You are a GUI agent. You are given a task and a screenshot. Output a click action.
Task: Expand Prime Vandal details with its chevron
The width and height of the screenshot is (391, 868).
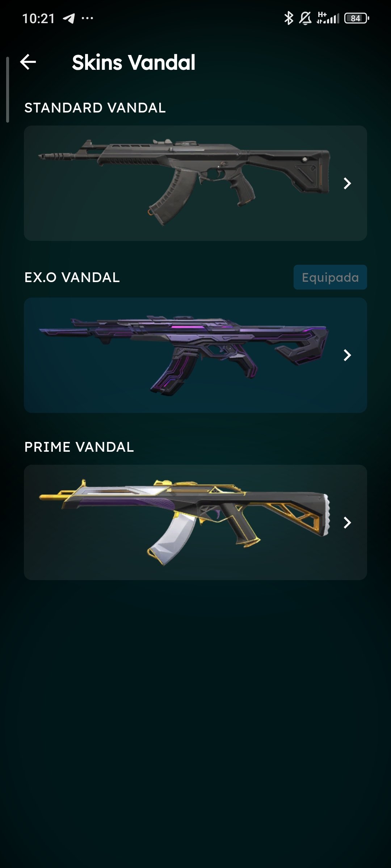(x=347, y=522)
